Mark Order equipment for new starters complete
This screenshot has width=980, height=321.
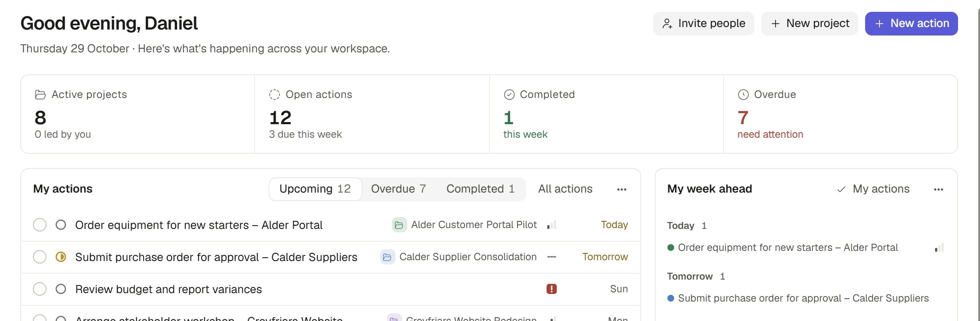tap(40, 225)
